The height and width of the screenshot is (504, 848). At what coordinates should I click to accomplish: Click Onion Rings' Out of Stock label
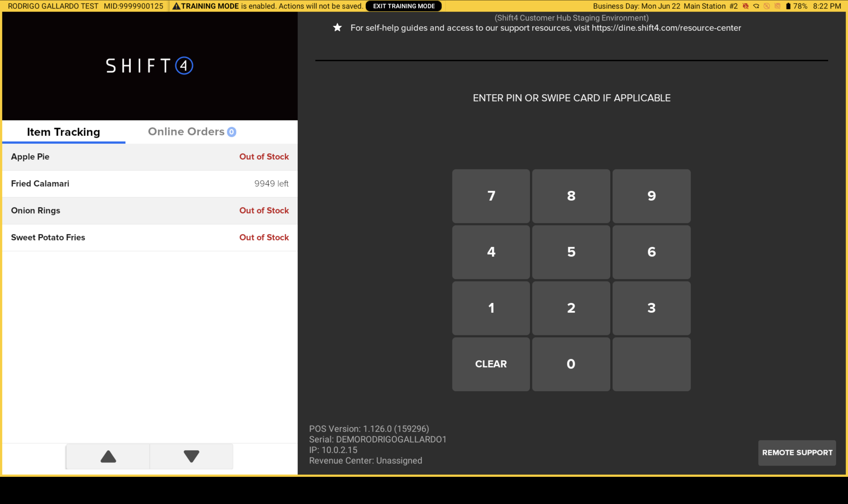pyautogui.click(x=264, y=211)
